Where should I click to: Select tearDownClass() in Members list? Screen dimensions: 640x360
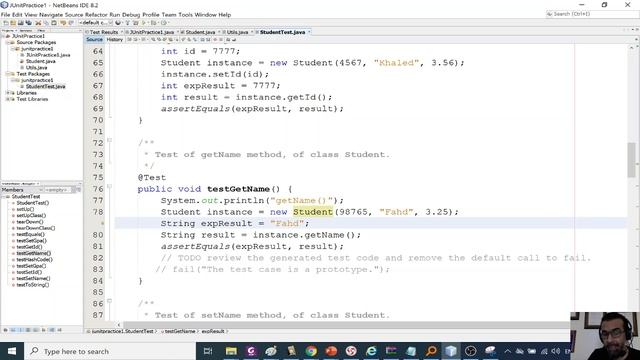pyautogui.click(x=36, y=228)
